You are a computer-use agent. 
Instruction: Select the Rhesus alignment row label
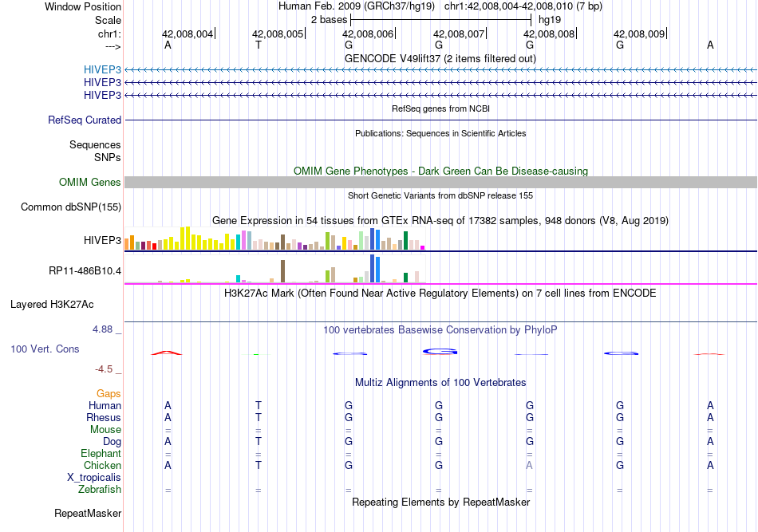[104, 417]
